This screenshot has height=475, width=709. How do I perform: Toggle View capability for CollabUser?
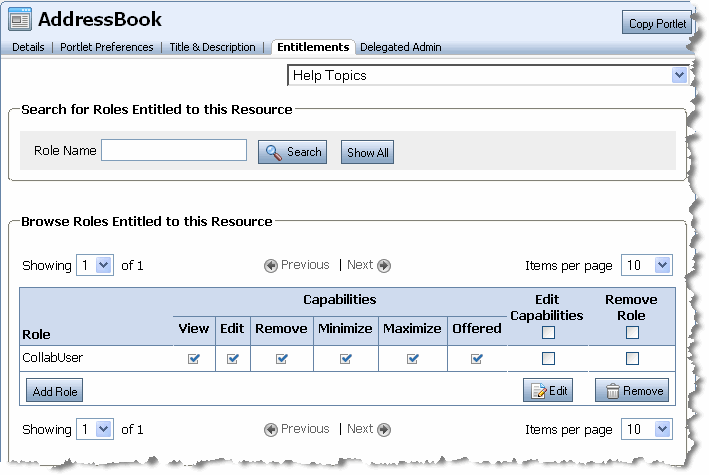pos(194,359)
